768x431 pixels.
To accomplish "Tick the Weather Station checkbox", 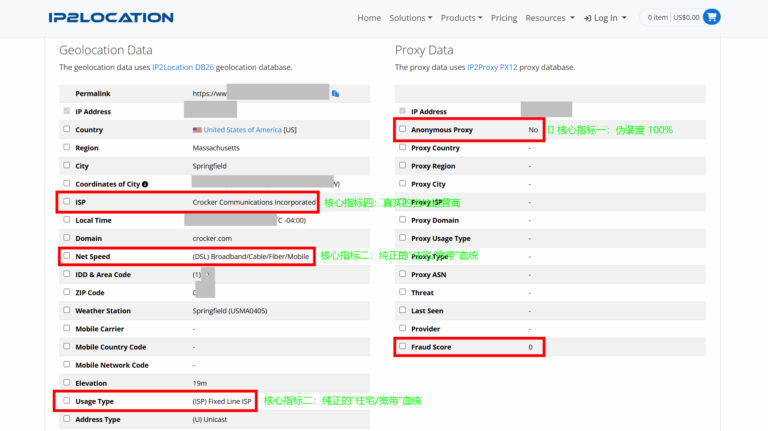I will 67,310.
